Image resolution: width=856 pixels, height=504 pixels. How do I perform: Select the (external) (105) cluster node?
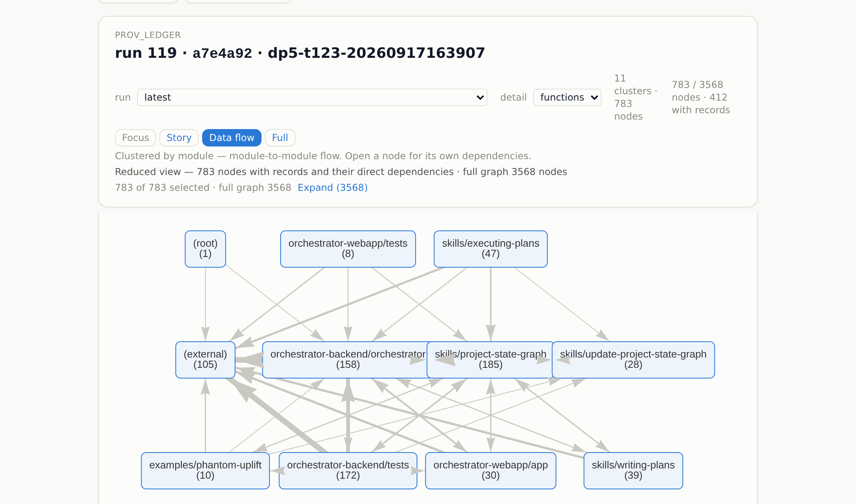(x=205, y=360)
